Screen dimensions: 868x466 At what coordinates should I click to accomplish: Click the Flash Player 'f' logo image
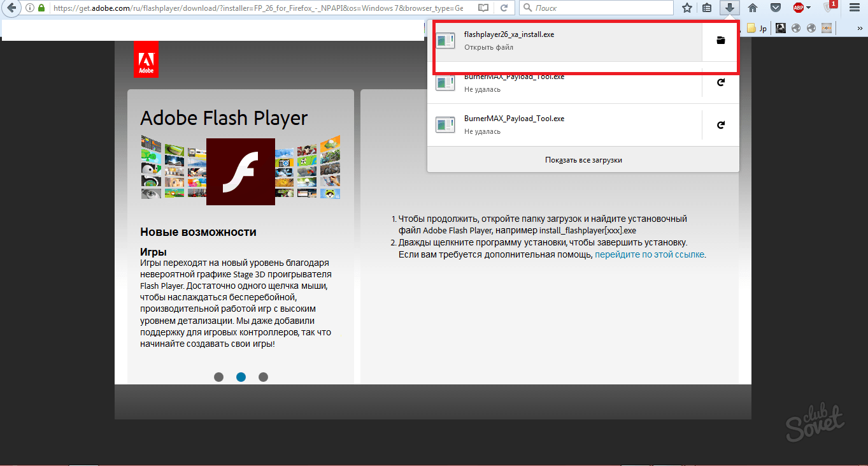click(x=241, y=171)
